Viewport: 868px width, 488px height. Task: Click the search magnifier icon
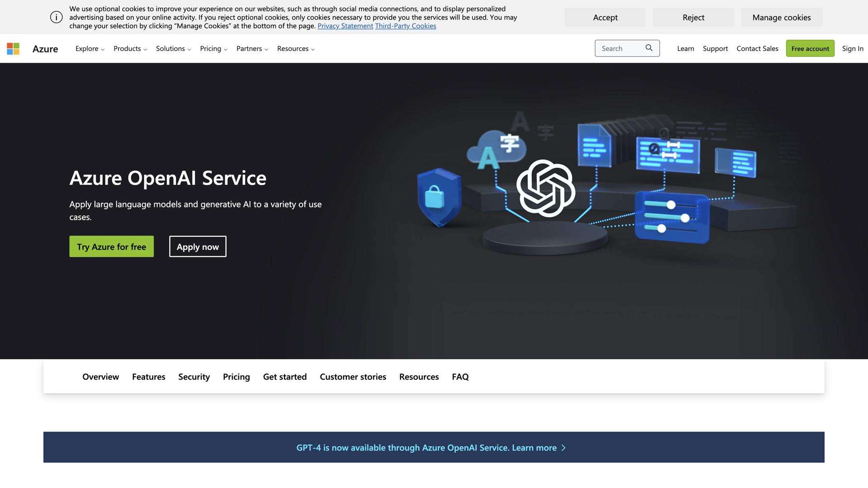click(x=649, y=48)
